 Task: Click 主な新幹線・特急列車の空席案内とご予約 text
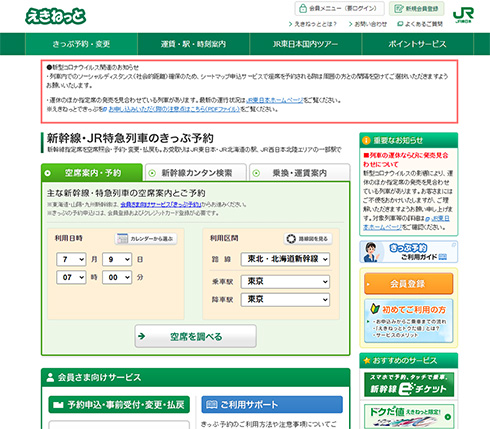(126, 193)
